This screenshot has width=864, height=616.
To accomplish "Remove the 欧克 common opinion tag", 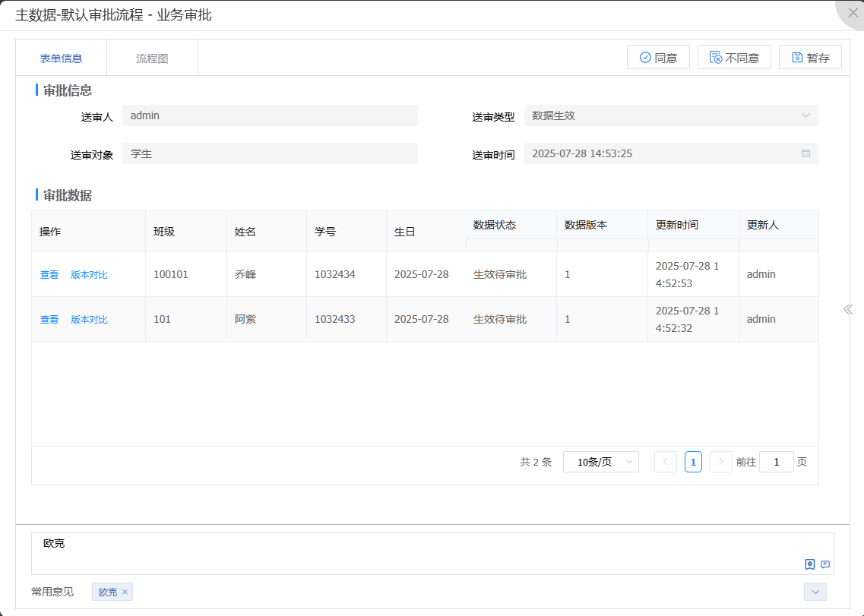I will point(125,592).
